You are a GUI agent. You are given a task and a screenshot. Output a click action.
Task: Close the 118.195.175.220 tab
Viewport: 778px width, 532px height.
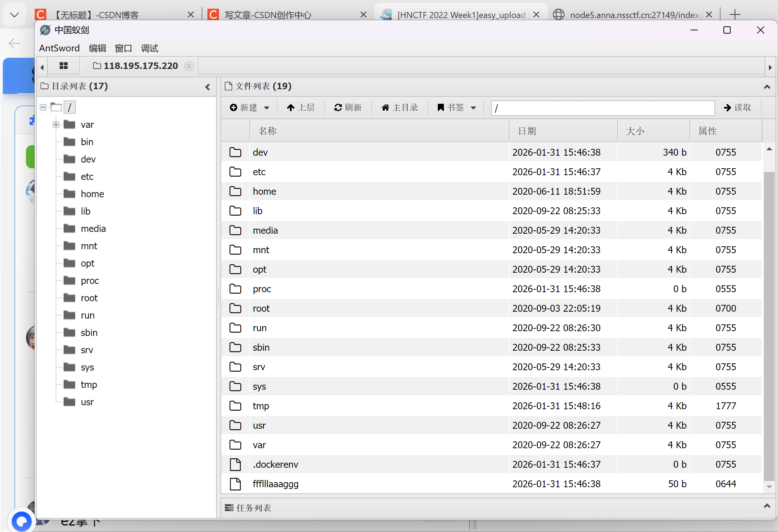[189, 66]
